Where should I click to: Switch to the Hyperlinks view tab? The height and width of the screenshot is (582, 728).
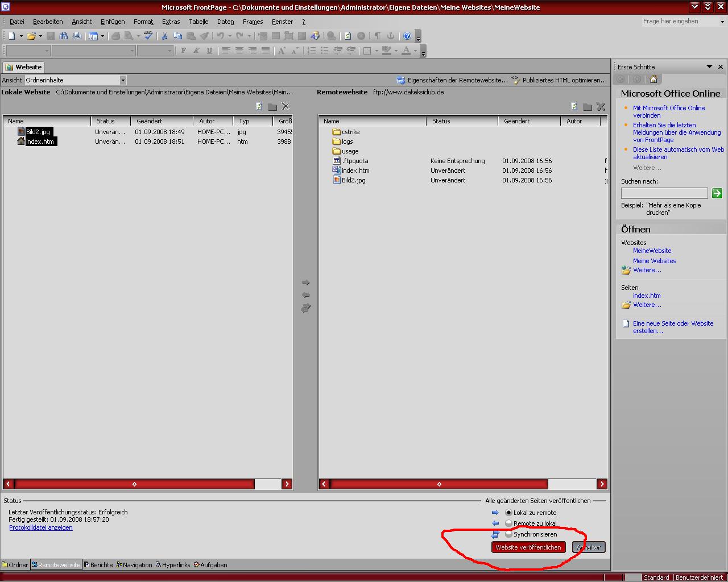click(173, 565)
